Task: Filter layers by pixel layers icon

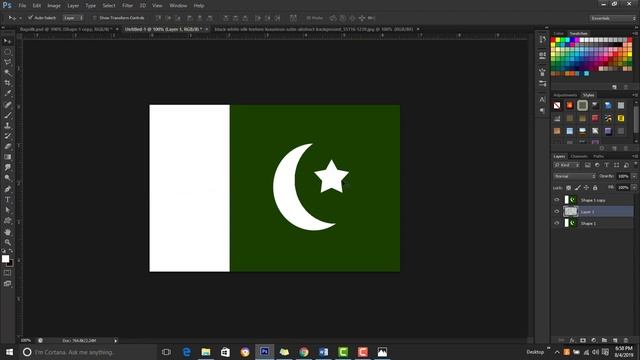Action: (x=587, y=165)
